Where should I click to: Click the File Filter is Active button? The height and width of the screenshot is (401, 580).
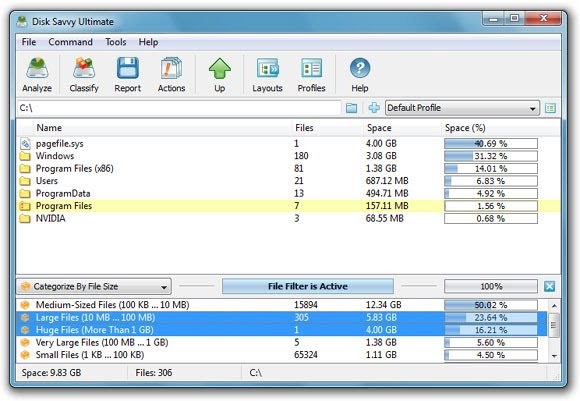[308, 286]
